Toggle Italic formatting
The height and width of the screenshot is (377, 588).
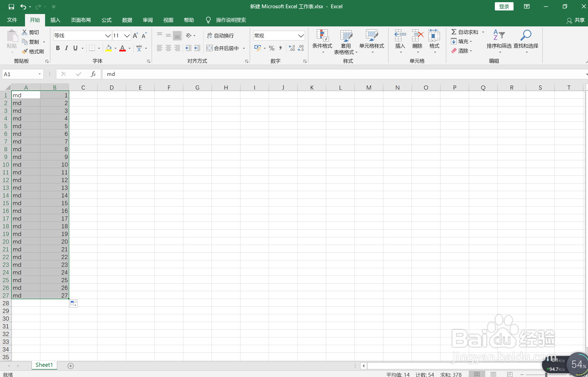pyautogui.click(x=66, y=48)
